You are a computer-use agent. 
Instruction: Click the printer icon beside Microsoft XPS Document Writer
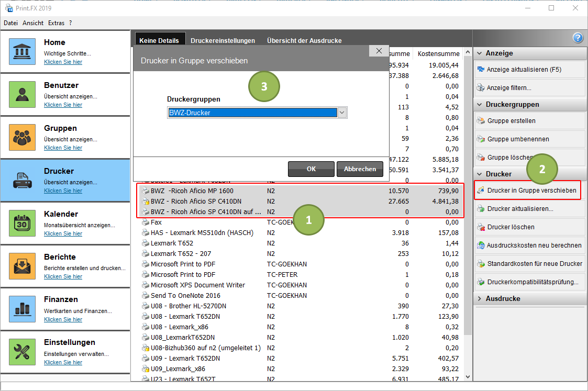pos(146,285)
